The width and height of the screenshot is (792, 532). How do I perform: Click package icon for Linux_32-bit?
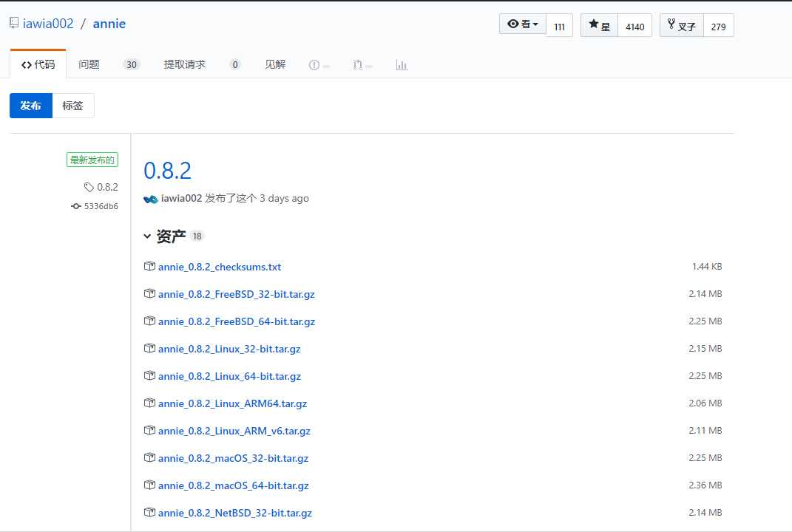tap(149, 348)
